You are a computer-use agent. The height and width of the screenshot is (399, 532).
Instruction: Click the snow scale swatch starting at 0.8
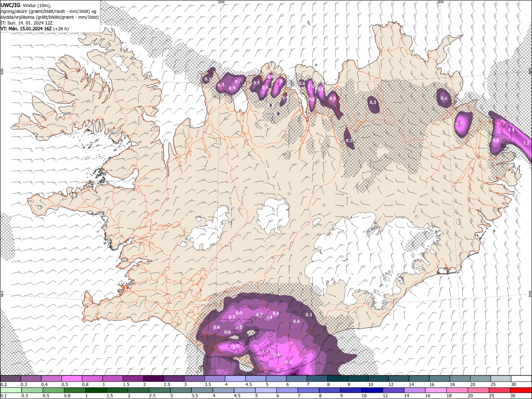(92, 378)
